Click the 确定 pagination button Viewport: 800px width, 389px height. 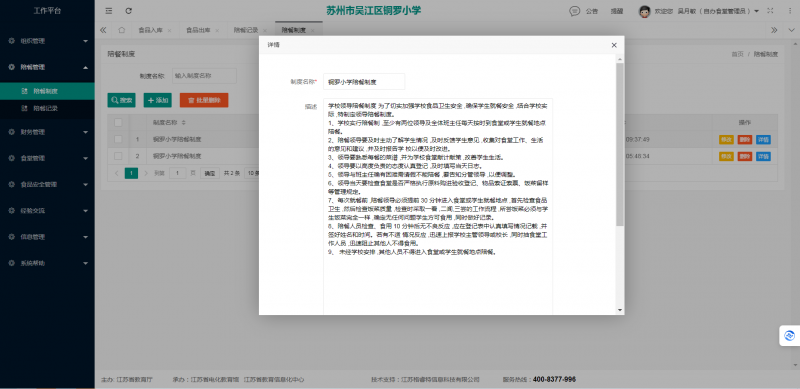point(210,173)
